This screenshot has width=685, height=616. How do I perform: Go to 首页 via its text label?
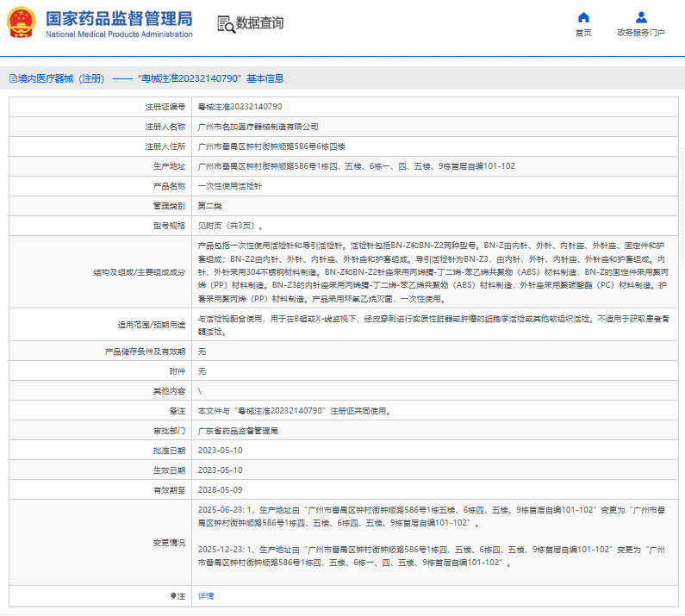point(583,33)
